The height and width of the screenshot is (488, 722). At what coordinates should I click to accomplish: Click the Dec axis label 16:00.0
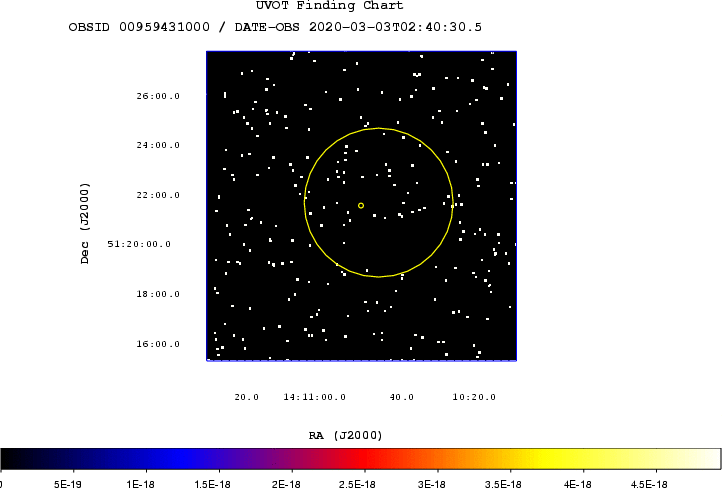click(x=158, y=344)
